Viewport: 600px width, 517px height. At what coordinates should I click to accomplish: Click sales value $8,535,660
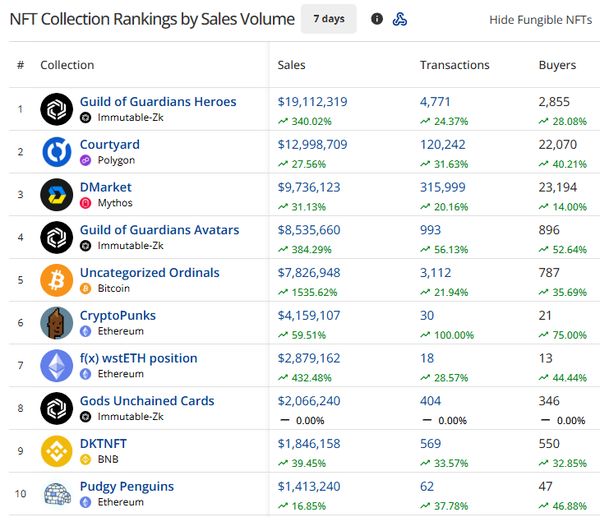[x=309, y=230]
